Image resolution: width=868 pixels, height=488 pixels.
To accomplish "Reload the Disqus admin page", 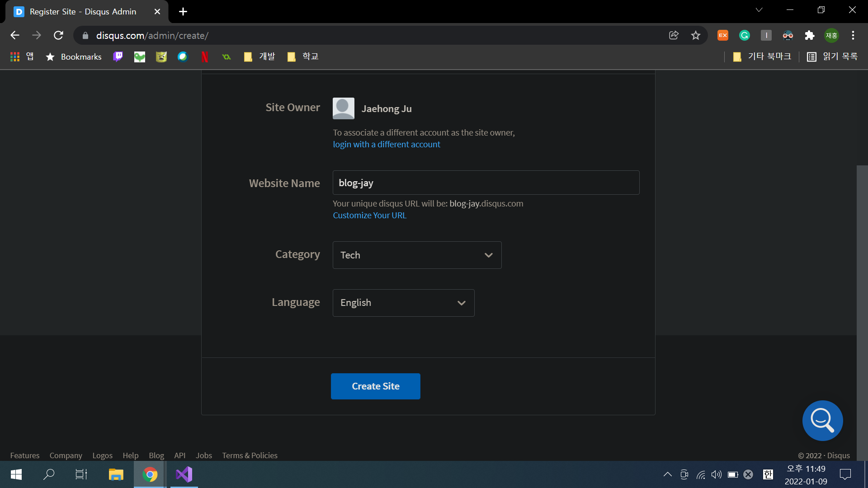I will pyautogui.click(x=58, y=35).
